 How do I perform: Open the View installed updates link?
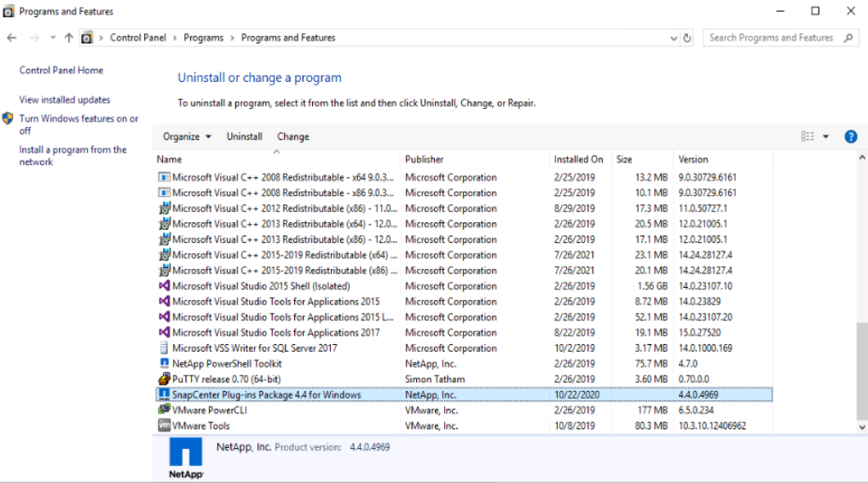point(65,101)
